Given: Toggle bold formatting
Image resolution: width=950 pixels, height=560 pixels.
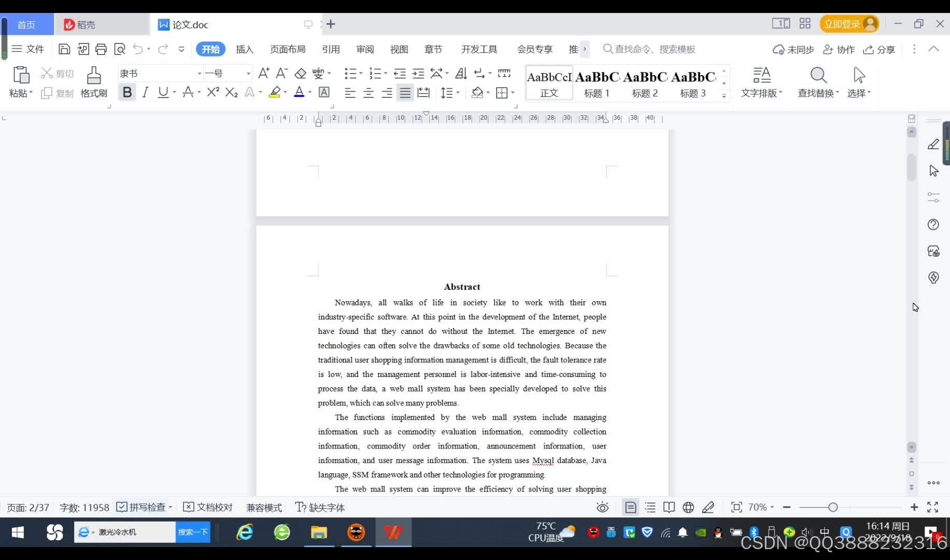Looking at the screenshot, I should 127,92.
